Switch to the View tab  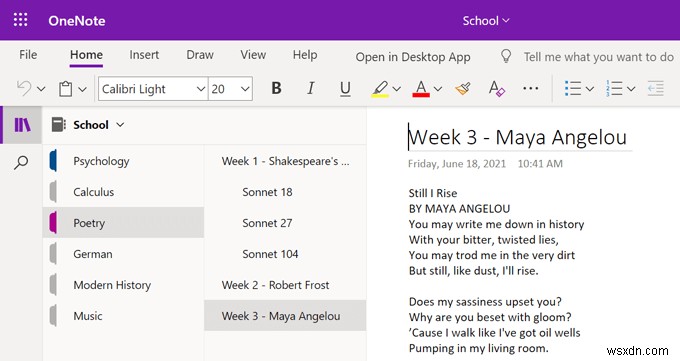coord(253,55)
